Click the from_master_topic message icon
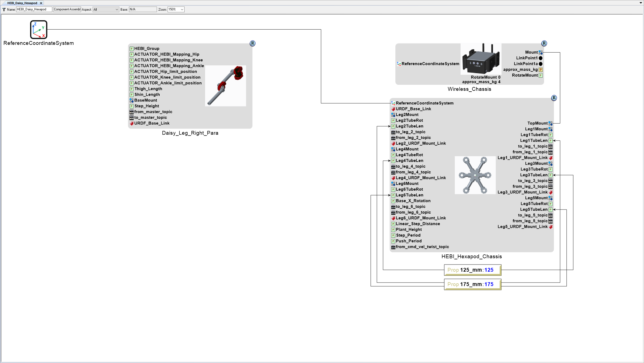 coord(131,112)
